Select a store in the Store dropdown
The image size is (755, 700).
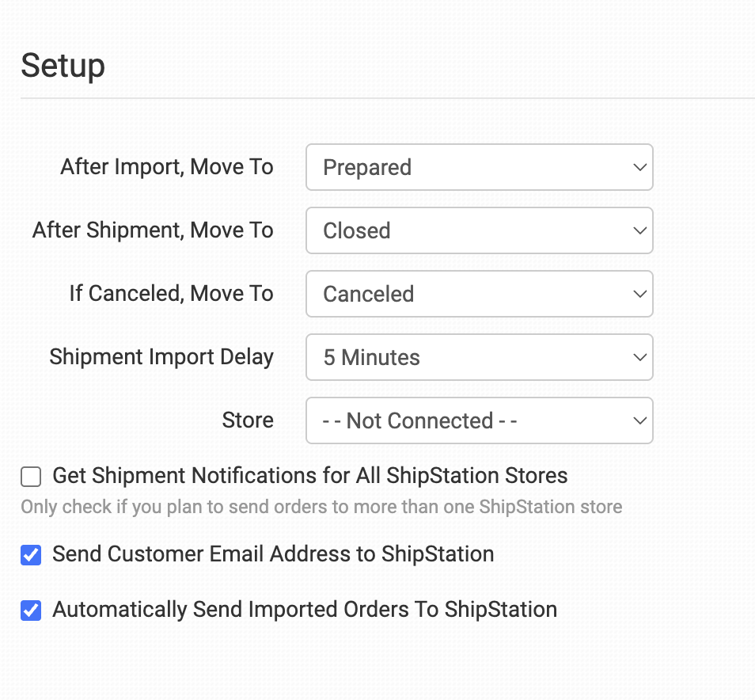coord(479,420)
